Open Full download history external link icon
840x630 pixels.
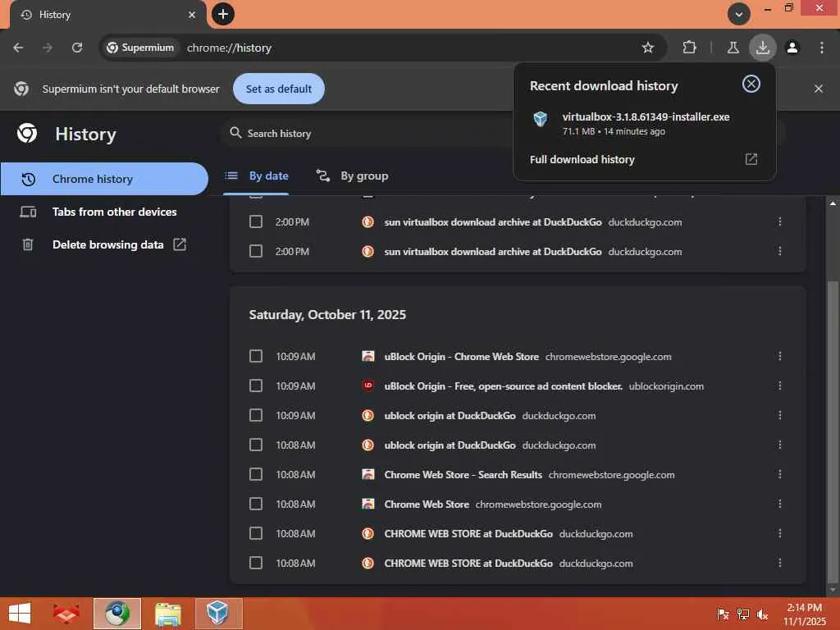pyautogui.click(x=751, y=159)
